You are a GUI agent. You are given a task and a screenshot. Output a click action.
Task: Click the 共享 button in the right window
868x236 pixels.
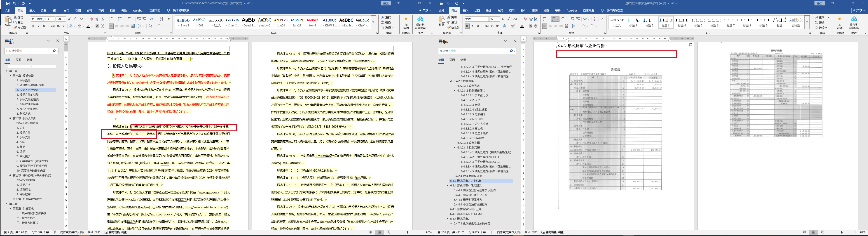(x=859, y=10)
